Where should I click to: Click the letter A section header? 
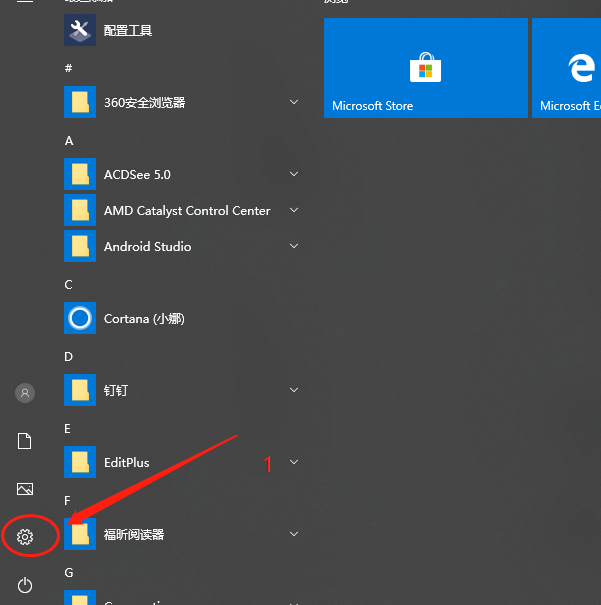(69, 141)
